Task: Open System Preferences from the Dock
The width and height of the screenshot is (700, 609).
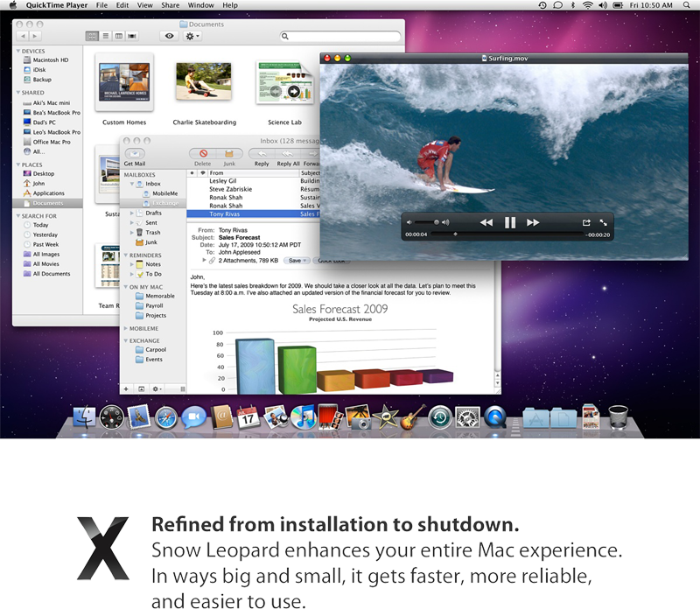Action: point(467,417)
